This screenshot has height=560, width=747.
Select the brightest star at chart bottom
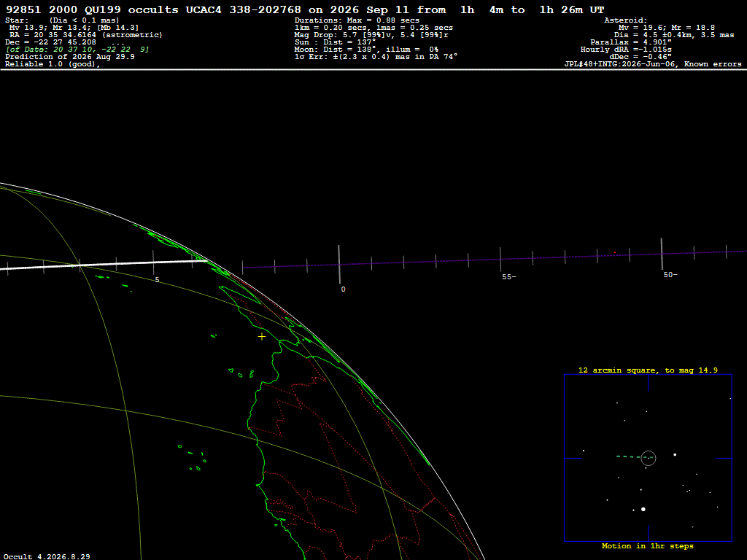click(x=643, y=510)
